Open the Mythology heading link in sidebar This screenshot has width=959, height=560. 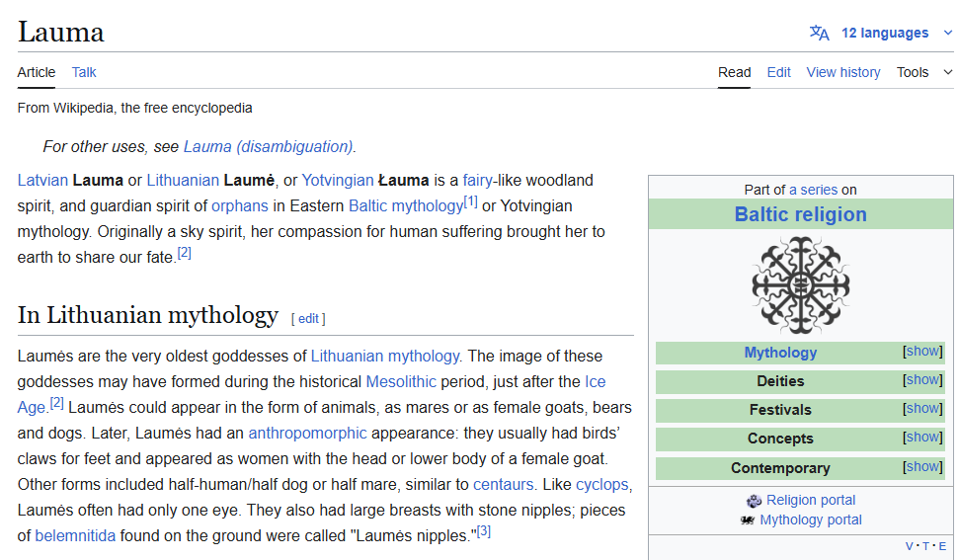[x=780, y=353]
